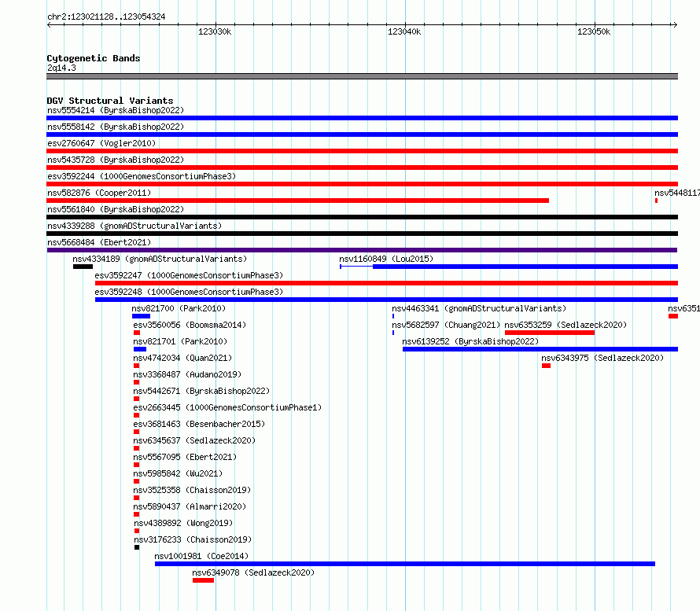Click the nsv4334189 (gnomADStructuralVariants) label
The image size is (700, 611).
(160, 259)
